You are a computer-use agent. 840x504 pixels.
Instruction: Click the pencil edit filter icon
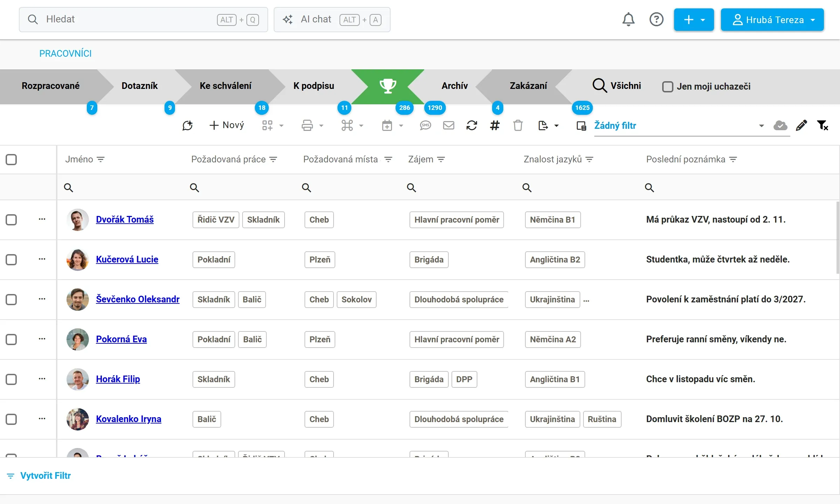(x=801, y=125)
